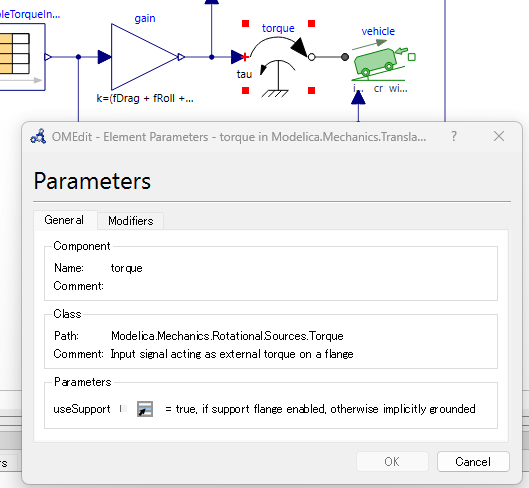Click the top-left red selection handle of torque

246,23
